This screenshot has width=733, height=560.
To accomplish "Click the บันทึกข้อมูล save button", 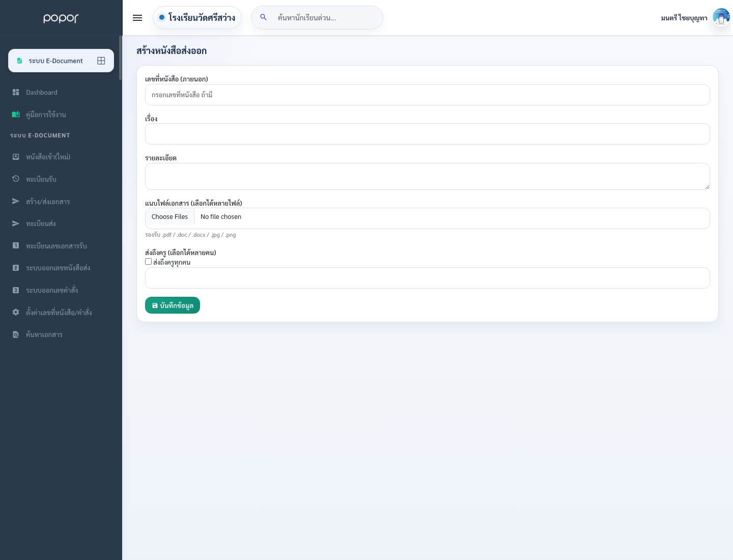I will 173,305.
